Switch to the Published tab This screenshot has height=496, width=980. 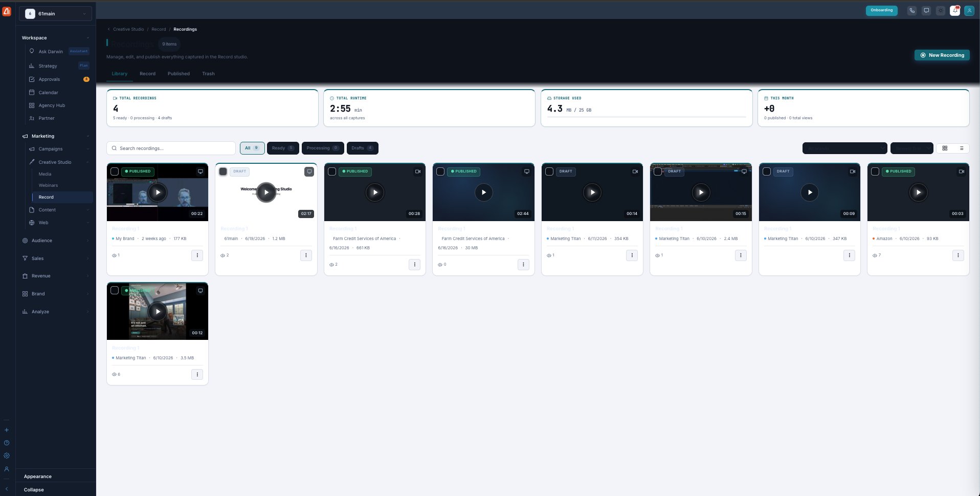(179, 74)
